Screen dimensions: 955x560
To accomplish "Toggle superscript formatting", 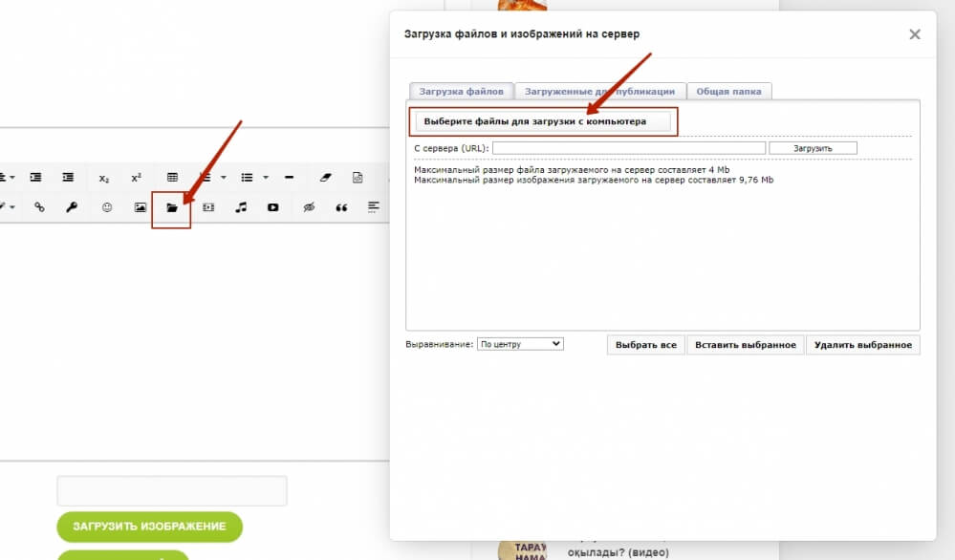I will 136,178.
